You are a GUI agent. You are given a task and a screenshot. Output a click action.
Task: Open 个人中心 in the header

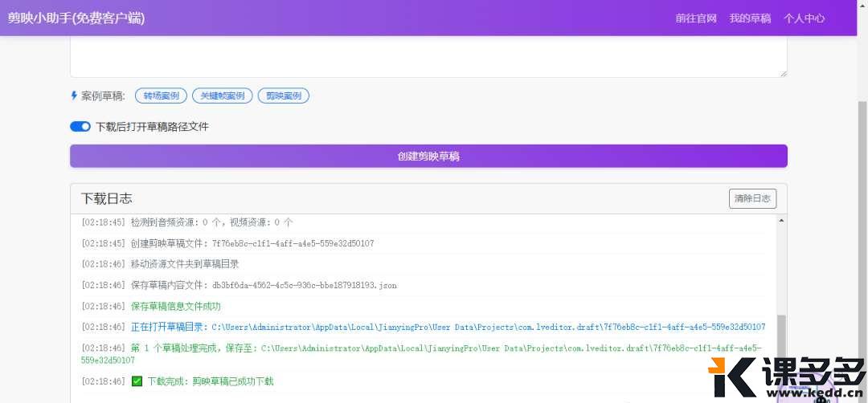[804, 18]
